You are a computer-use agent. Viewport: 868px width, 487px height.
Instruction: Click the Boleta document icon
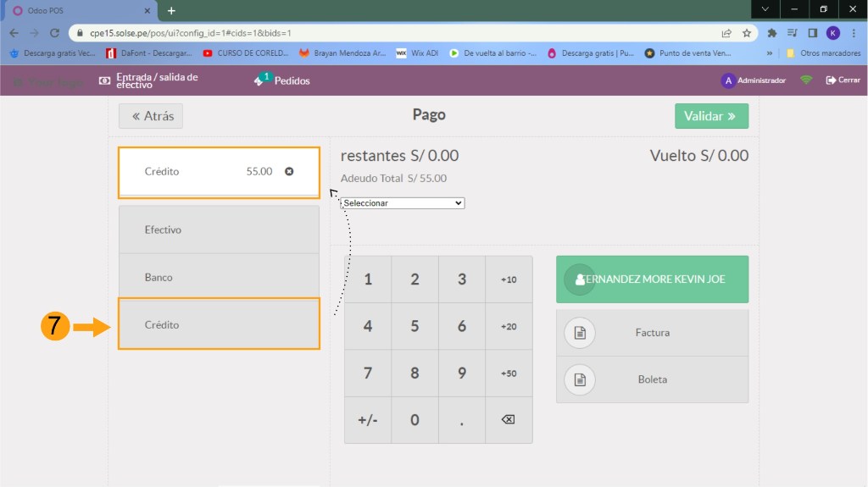pos(580,379)
